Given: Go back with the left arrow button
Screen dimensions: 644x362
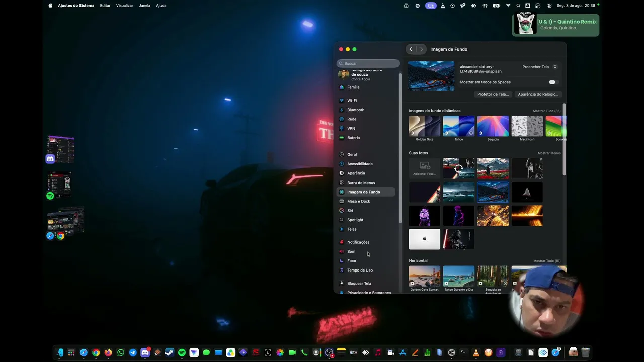Looking at the screenshot, I should coord(411,49).
